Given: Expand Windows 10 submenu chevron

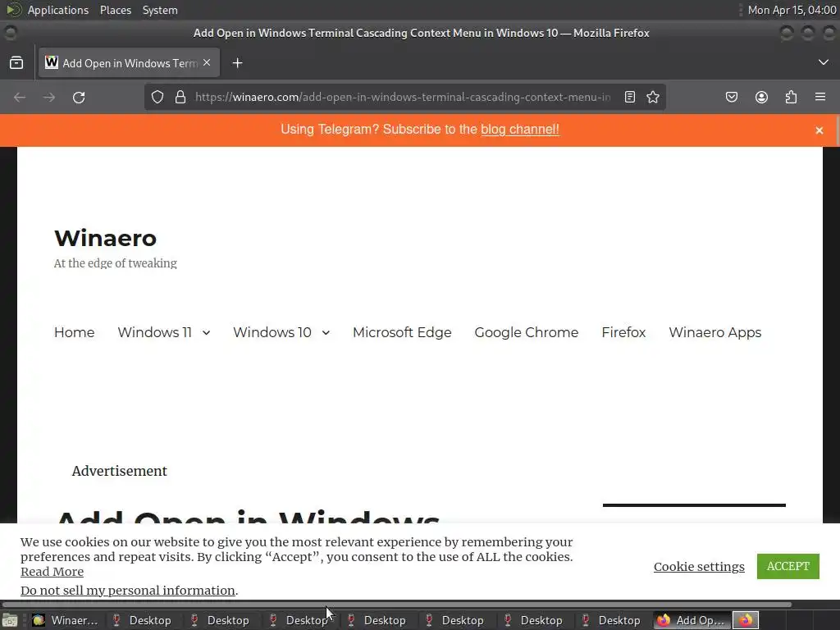Looking at the screenshot, I should point(326,333).
